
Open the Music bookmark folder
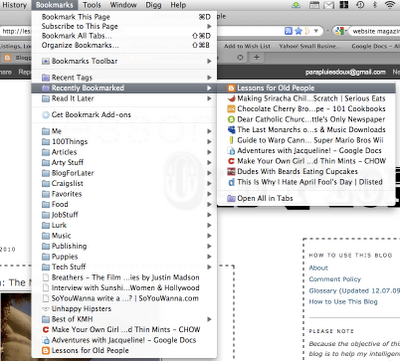124,236
